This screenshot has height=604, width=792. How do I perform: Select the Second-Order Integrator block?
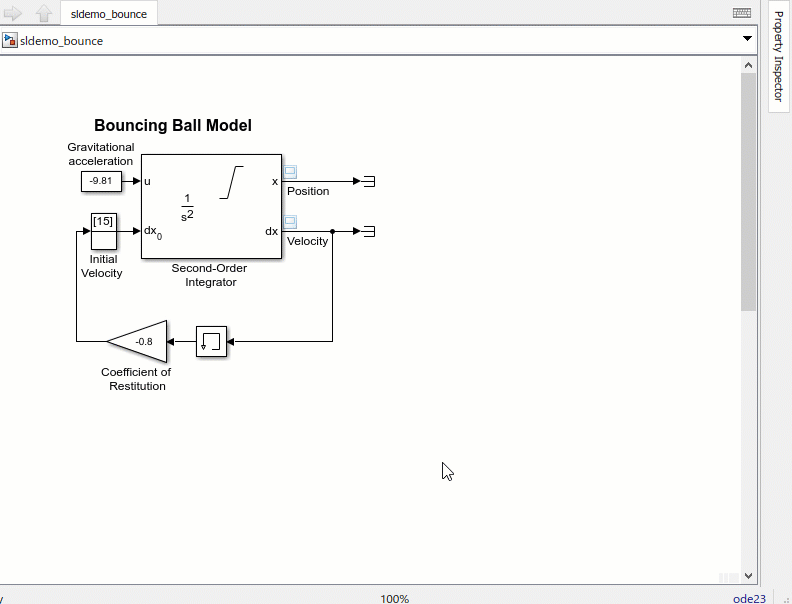211,206
